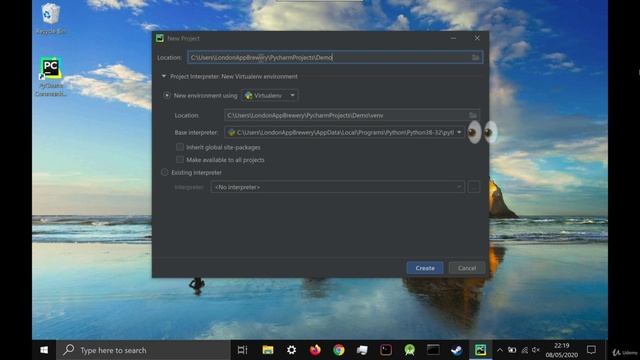640x360 pixels.
Task: Close the New Project dialog
Action: (477, 38)
